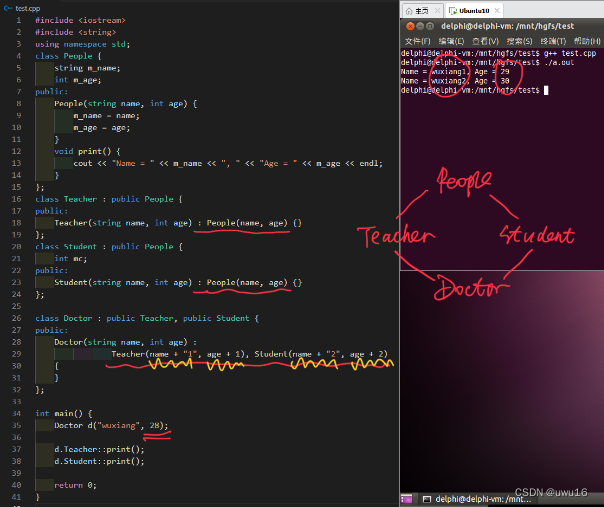Click the d.Teacher::print(); call
This screenshot has width=604, height=507.
tap(99, 449)
